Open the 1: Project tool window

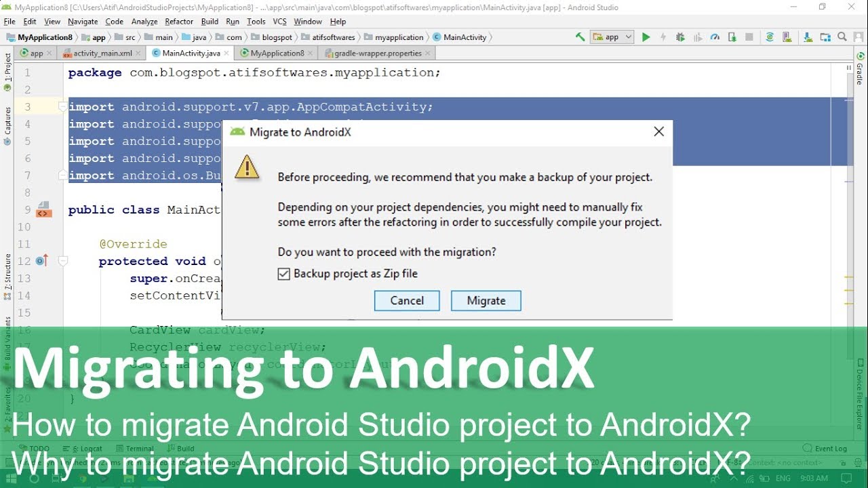[x=7, y=72]
